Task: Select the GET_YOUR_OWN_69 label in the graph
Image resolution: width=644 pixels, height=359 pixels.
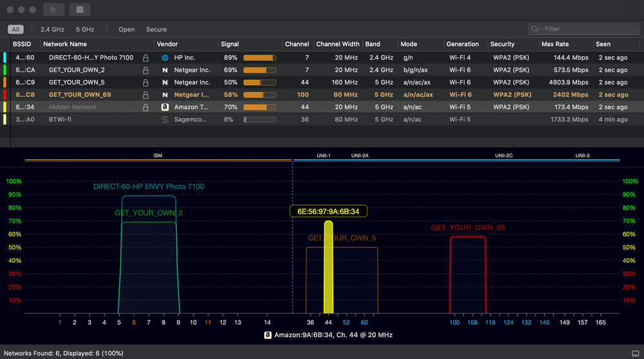Action: pyautogui.click(x=467, y=228)
